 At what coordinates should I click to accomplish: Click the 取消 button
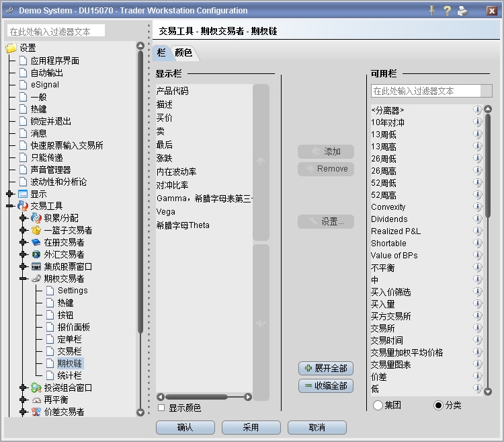(x=317, y=427)
